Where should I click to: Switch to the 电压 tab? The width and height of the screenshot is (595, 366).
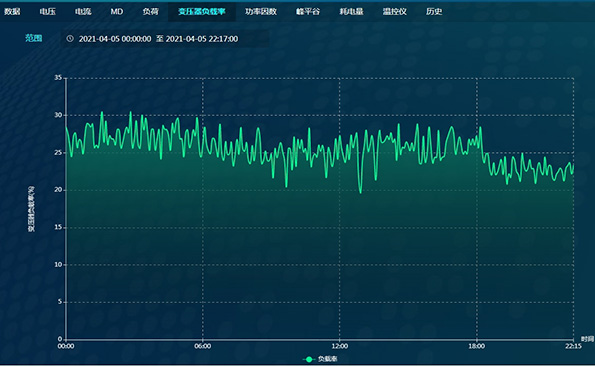tap(48, 11)
